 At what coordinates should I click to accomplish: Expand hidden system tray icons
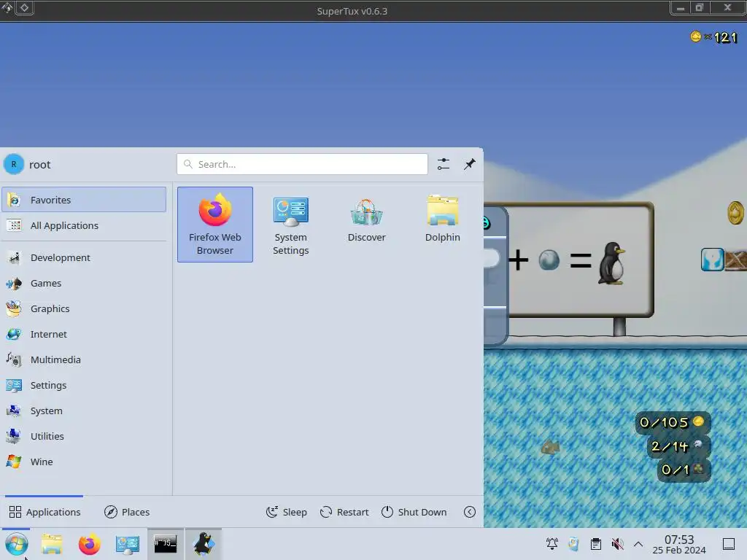(x=638, y=544)
